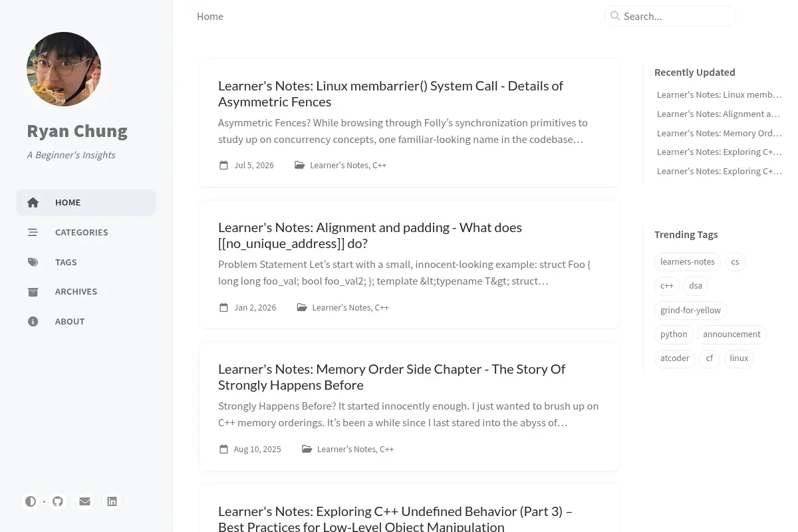This screenshot has width=798, height=532.
Task: Open recently updated Memory Ord... link
Action: click(x=719, y=133)
